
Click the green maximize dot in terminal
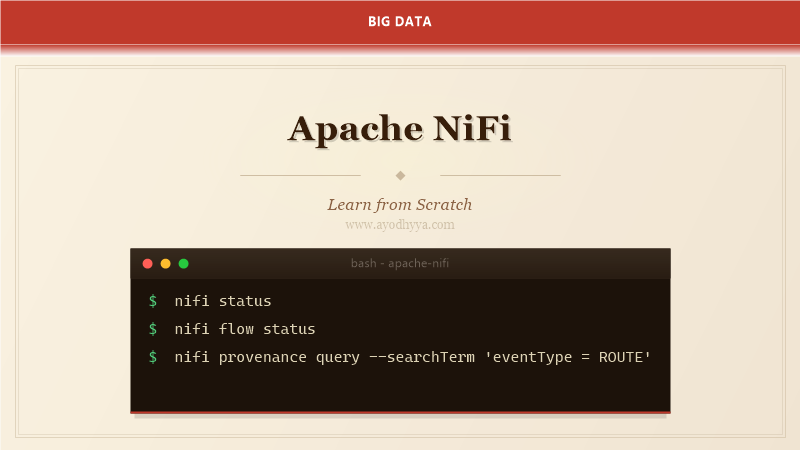click(x=184, y=264)
